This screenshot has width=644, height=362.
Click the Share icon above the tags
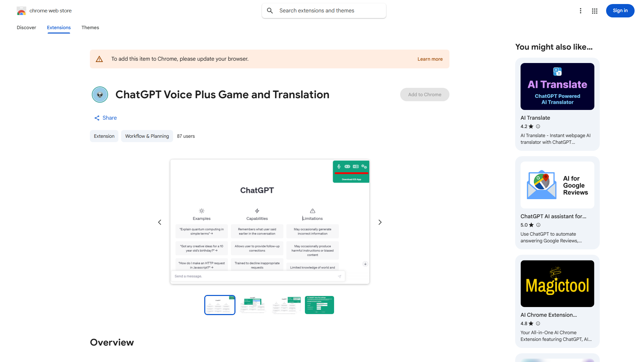pos(97,118)
